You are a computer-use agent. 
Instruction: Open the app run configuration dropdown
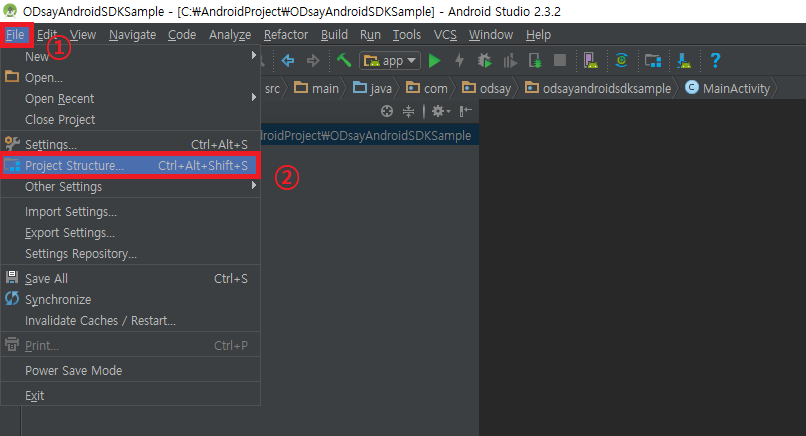(x=390, y=61)
